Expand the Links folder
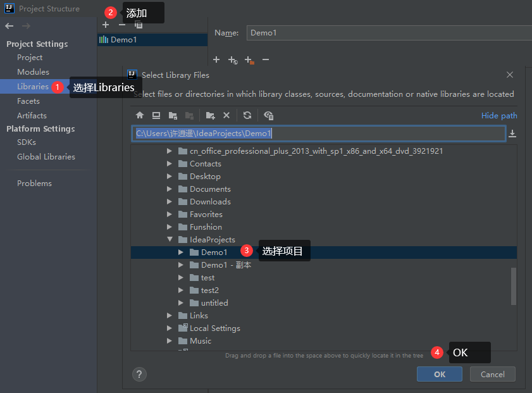The image size is (532, 393). (169, 315)
